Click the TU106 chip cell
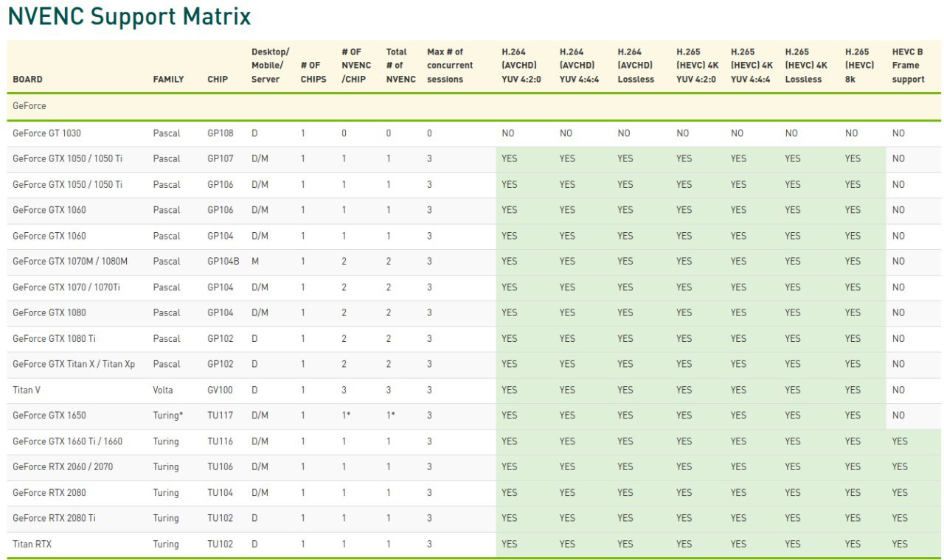Image resolution: width=944 pixels, height=560 pixels. pos(220,466)
